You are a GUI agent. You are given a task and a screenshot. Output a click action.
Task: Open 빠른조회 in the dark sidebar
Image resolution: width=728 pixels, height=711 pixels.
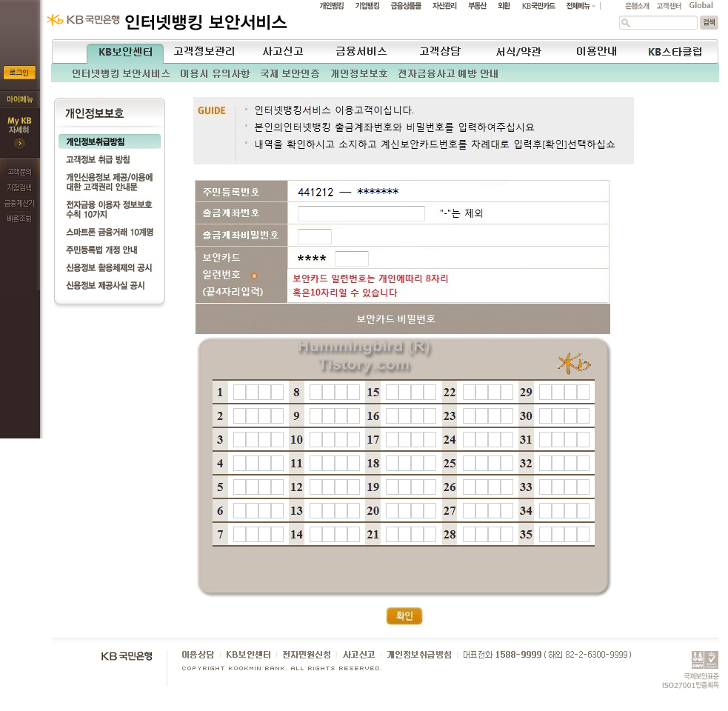pos(19,218)
